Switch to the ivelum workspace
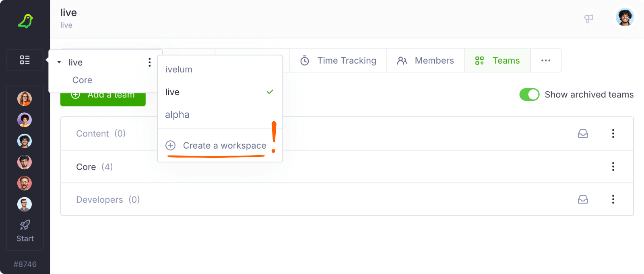 179,69
